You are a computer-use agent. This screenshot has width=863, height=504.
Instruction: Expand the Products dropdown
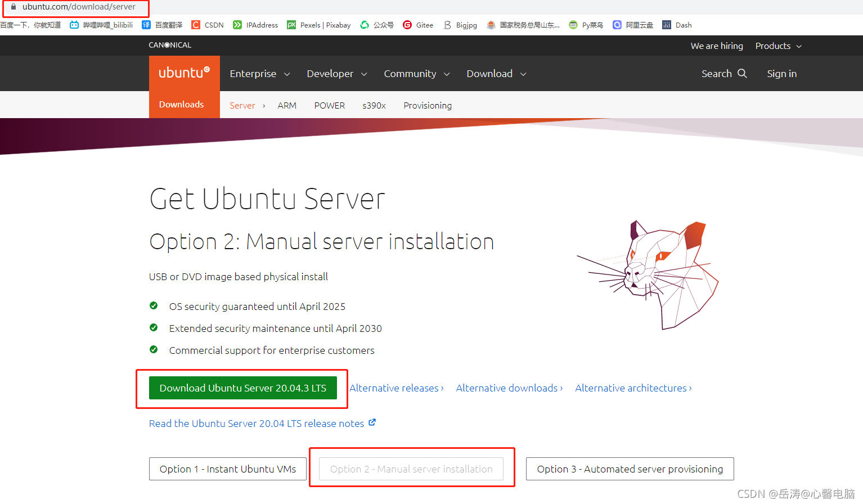779,46
